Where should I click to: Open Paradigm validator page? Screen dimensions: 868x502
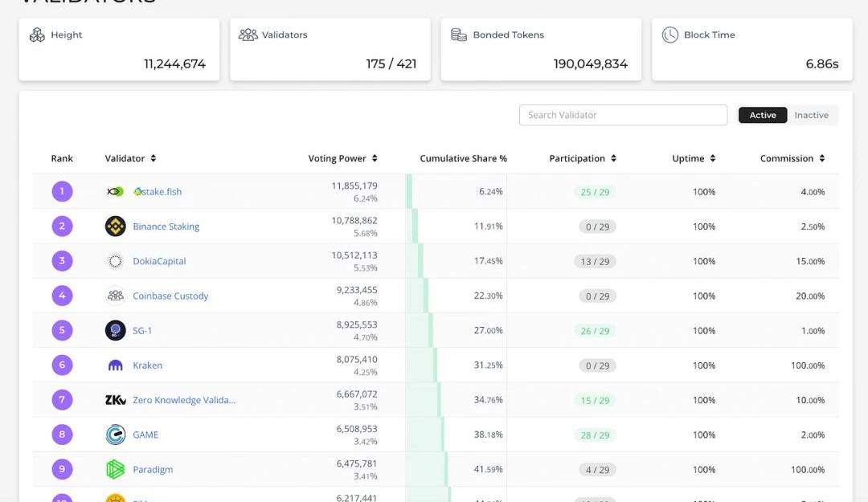coord(153,469)
